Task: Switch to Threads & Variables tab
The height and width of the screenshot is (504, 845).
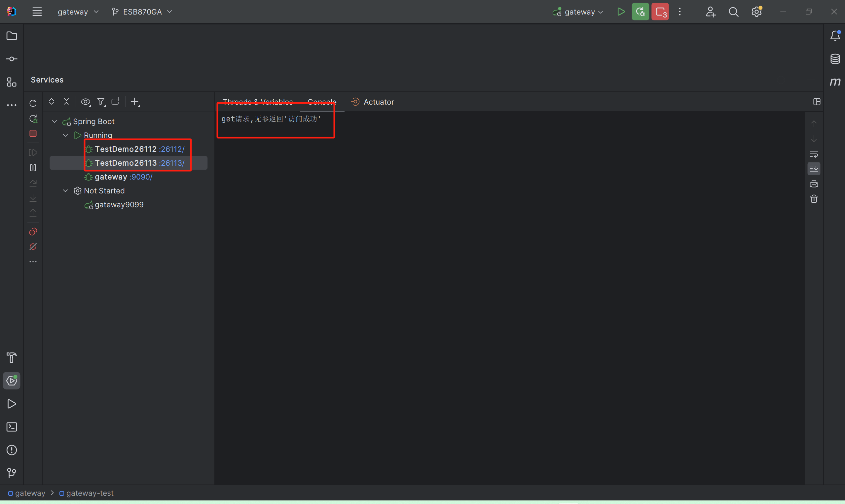Action: click(257, 102)
